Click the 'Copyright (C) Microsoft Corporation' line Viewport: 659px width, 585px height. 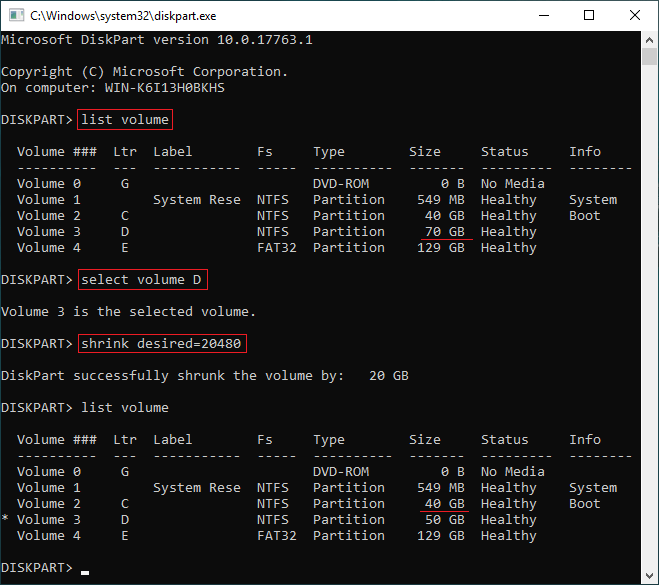[x=145, y=72]
